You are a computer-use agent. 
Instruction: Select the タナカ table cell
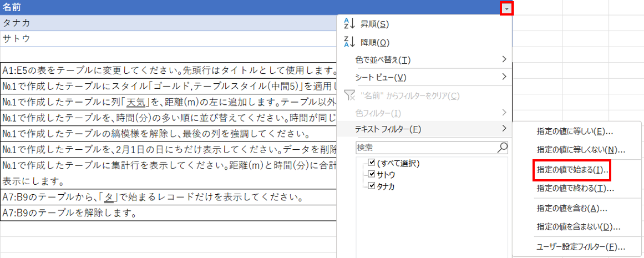(169, 23)
